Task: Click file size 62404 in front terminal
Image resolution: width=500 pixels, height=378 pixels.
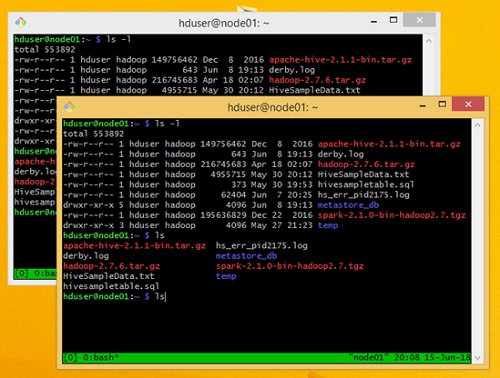Action: pyautogui.click(x=233, y=195)
